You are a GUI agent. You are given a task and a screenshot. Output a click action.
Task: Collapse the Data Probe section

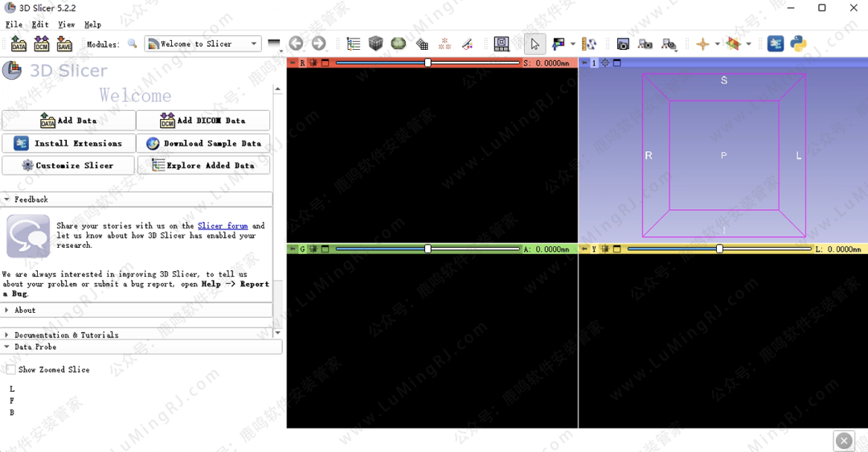pos(141,347)
